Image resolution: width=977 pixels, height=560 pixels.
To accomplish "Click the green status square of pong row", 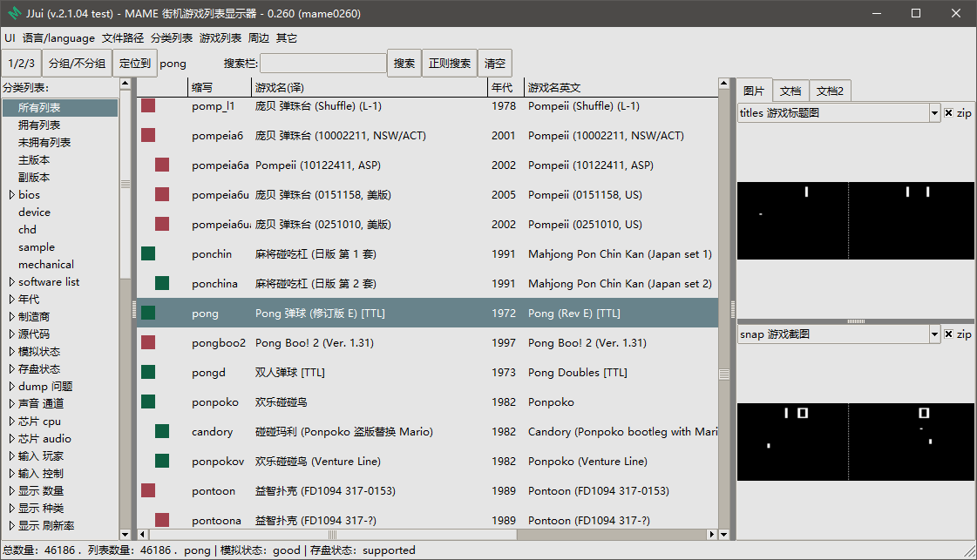I will click(148, 313).
